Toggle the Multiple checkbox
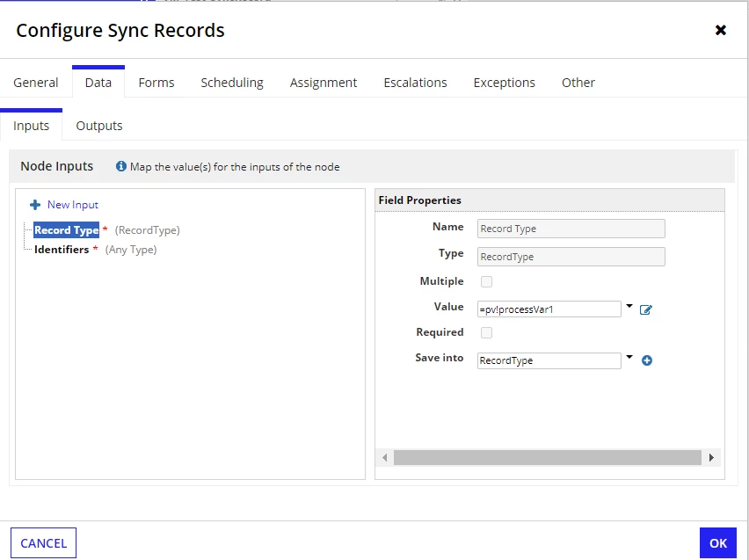Viewport: 749px width, 560px height. [x=486, y=281]
